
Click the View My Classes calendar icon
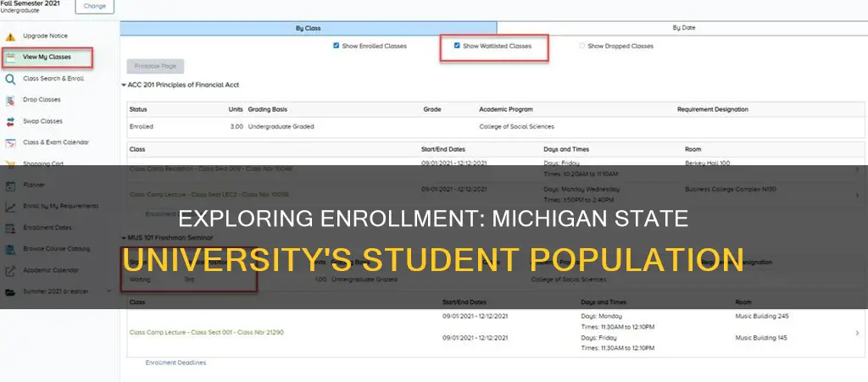[10, 58]
